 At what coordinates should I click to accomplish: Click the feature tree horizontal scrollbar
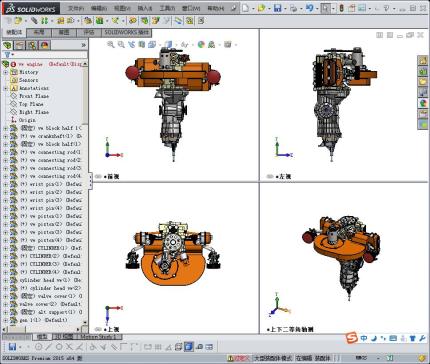click(41, 329)
